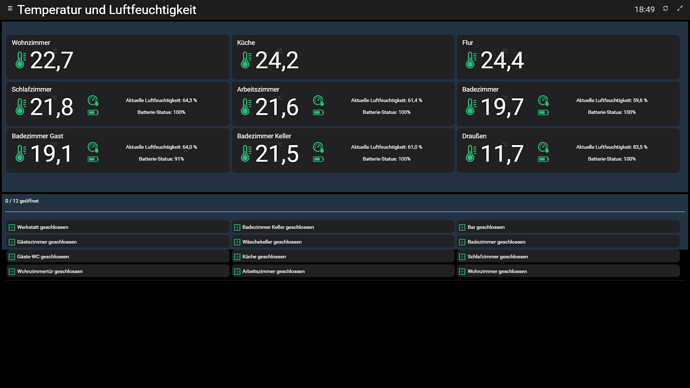Open the hamburger menu icon

(10, 8)
